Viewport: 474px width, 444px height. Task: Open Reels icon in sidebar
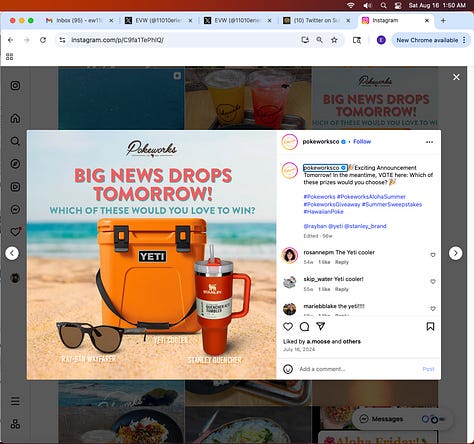point(15,187)
